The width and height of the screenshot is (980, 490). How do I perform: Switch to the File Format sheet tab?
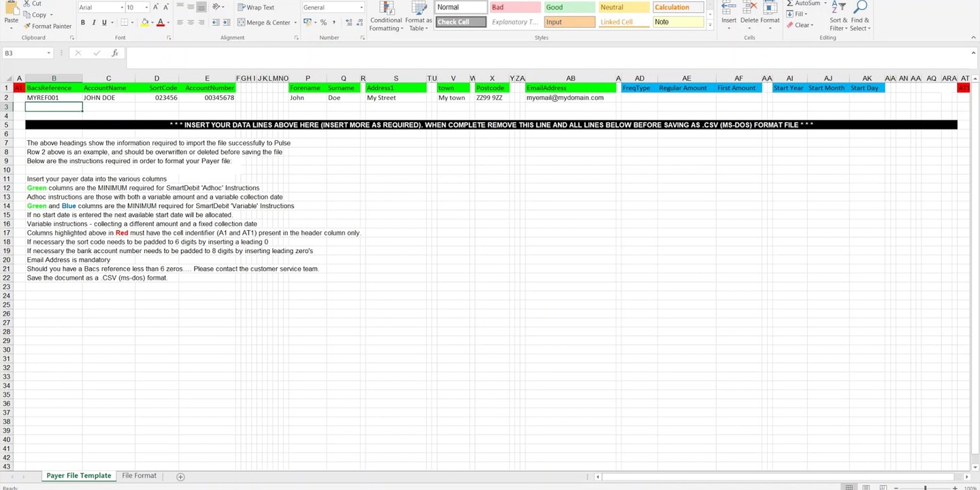click(x=140, y=476)
